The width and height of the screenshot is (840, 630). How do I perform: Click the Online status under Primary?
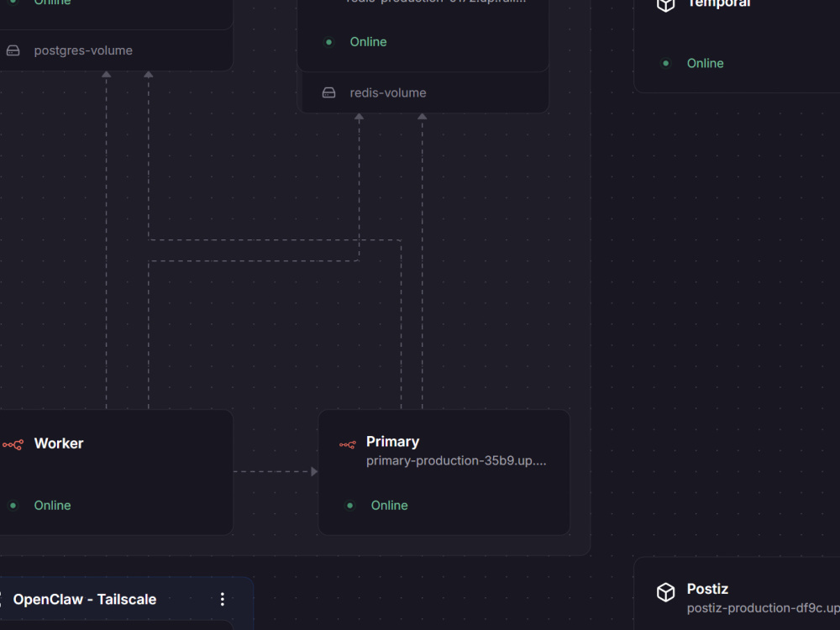[x=390, y=505]
